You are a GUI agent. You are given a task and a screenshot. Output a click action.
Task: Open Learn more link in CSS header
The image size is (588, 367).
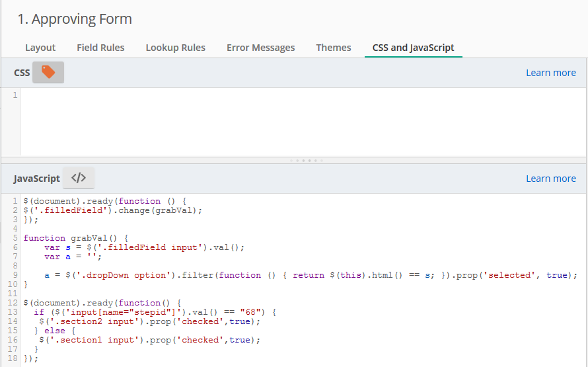(550, 73)
